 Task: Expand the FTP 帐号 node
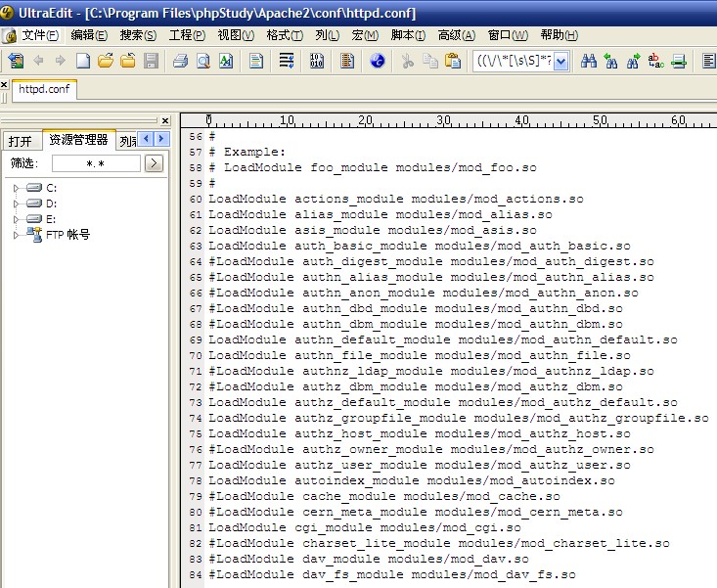[16, 235]
